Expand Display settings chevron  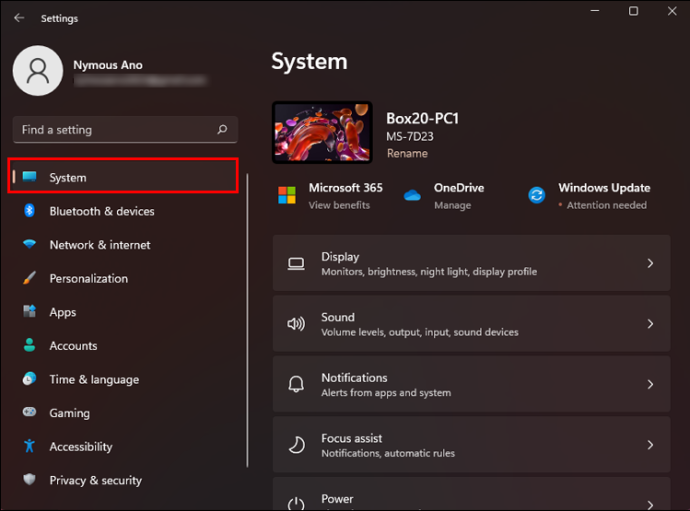pos(650,264)
